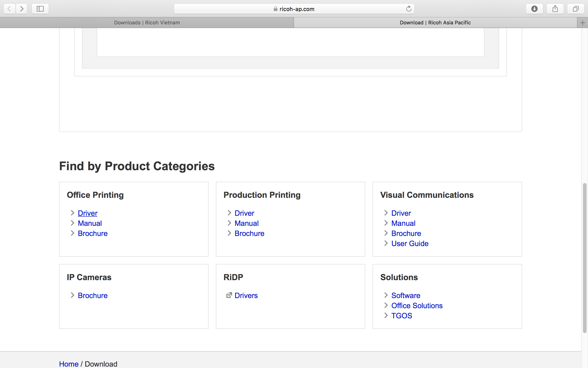
Task: Click the Visual Communications card heading
Action: tap(427, 195)
